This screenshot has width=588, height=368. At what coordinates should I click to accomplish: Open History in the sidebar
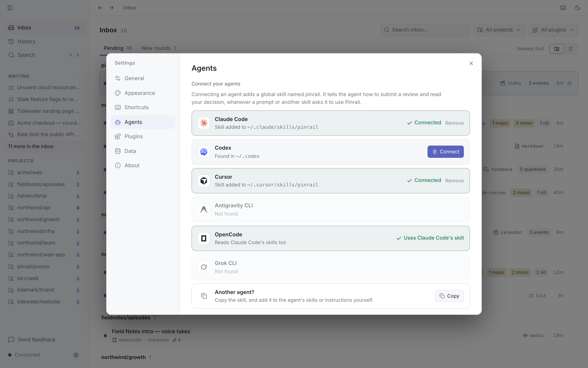[x=45, y=41]
